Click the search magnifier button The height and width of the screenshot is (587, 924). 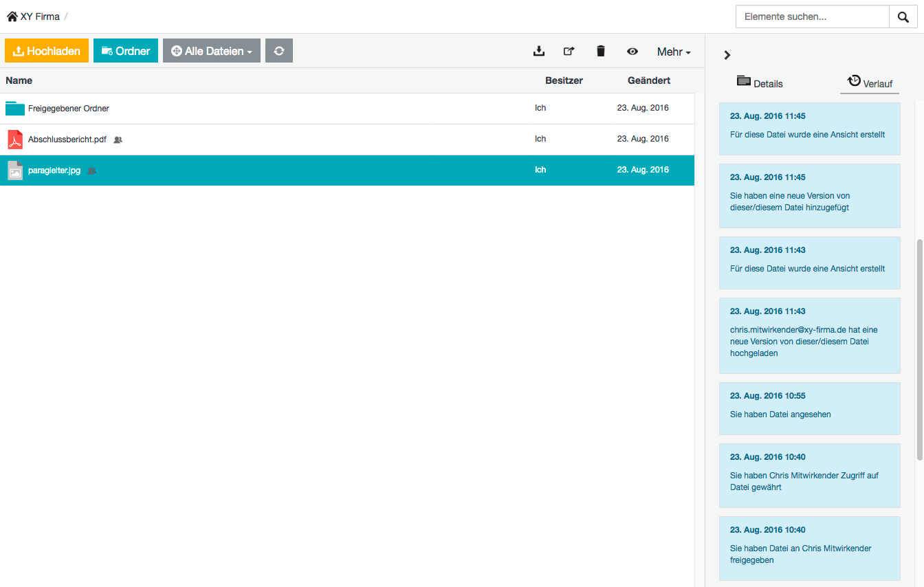pyautogui.click(x=903, y=17)
